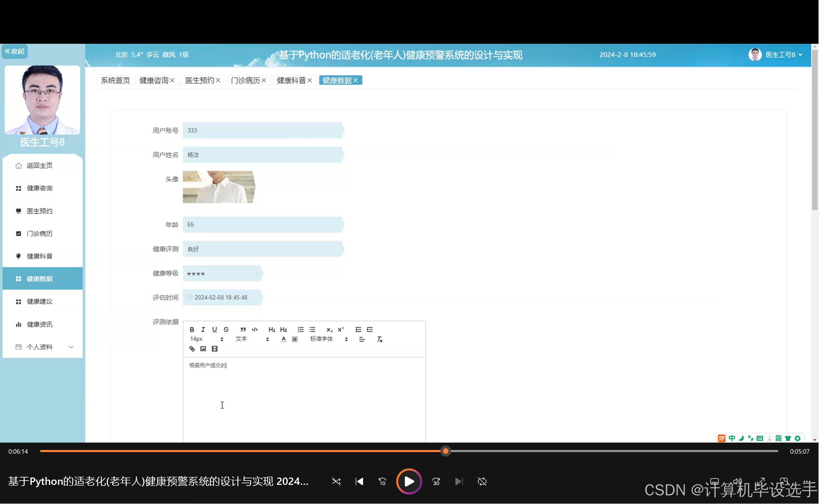The image size is (819, 504).
Task: Click the user 头像 photo thumbnail
Action: coord(219,187)
